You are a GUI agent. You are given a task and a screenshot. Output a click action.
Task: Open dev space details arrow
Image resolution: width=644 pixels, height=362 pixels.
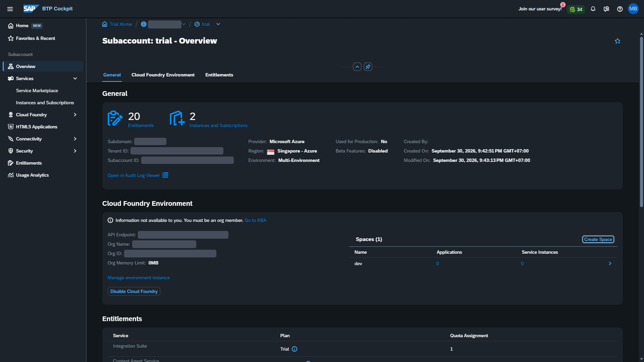point(610,263)
